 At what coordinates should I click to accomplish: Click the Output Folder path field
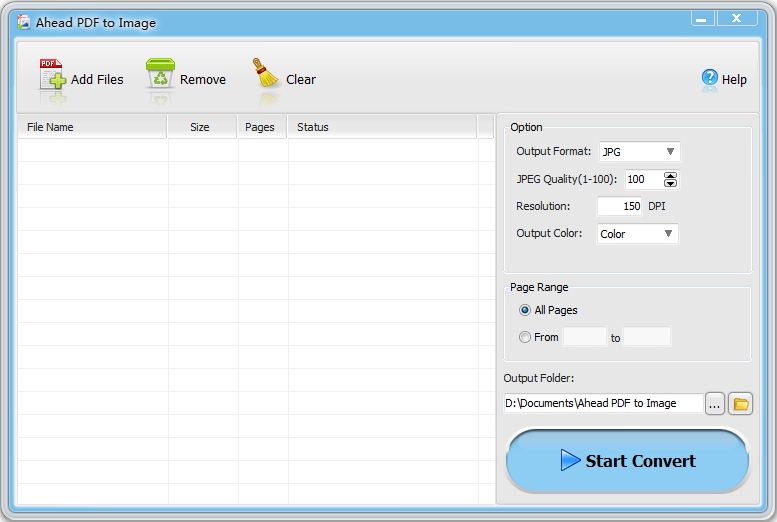(x=603, y=403)
